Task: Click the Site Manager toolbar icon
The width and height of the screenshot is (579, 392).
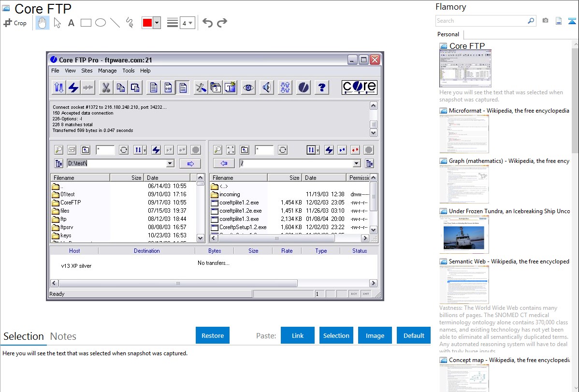Action: tap(58, 87)
